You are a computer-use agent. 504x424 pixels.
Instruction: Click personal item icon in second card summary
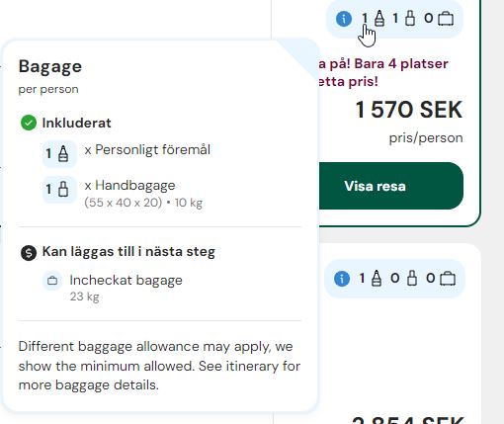377,279
